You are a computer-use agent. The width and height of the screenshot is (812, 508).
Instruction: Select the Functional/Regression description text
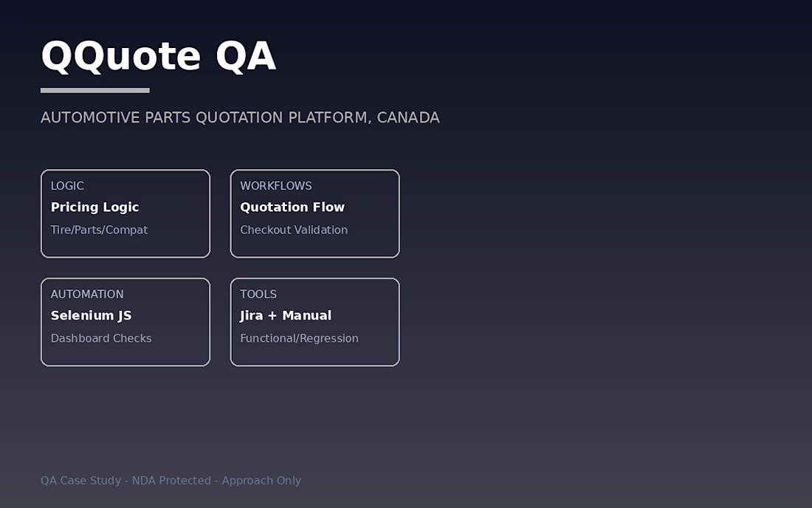click(299, 339)
